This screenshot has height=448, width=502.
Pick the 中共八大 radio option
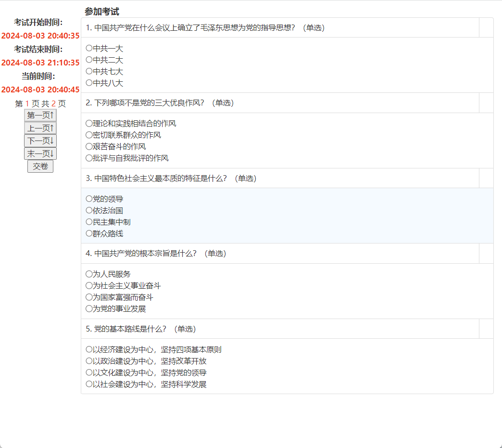89,83
